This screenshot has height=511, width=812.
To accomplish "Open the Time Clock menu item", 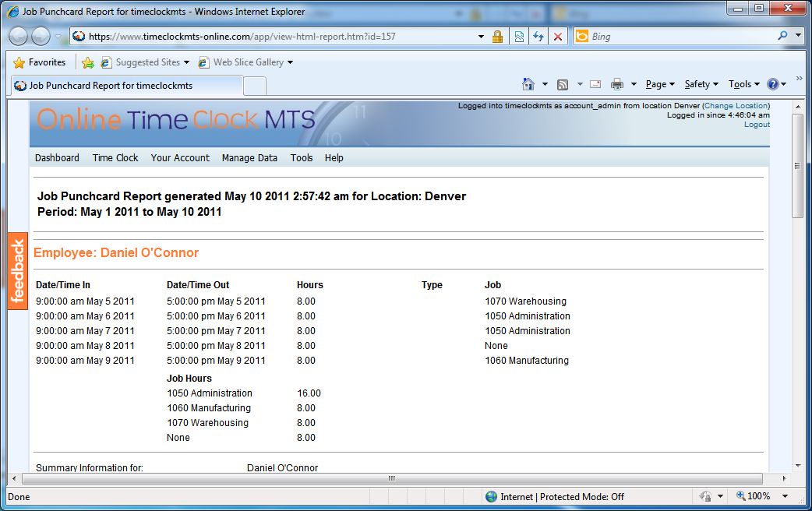I will pyautogui.click(x=115, y=158).
